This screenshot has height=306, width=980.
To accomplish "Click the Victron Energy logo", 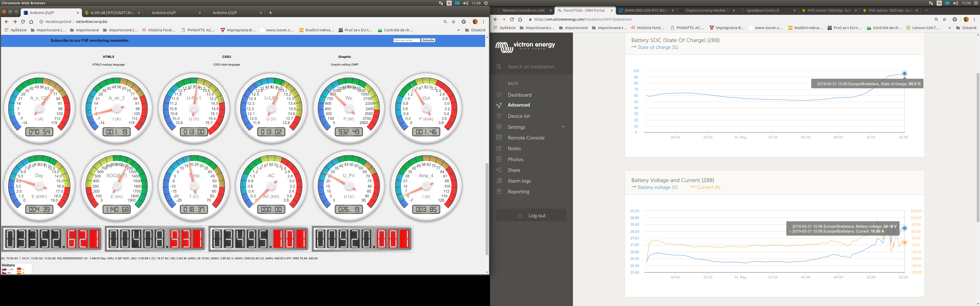I will (525, 47).
